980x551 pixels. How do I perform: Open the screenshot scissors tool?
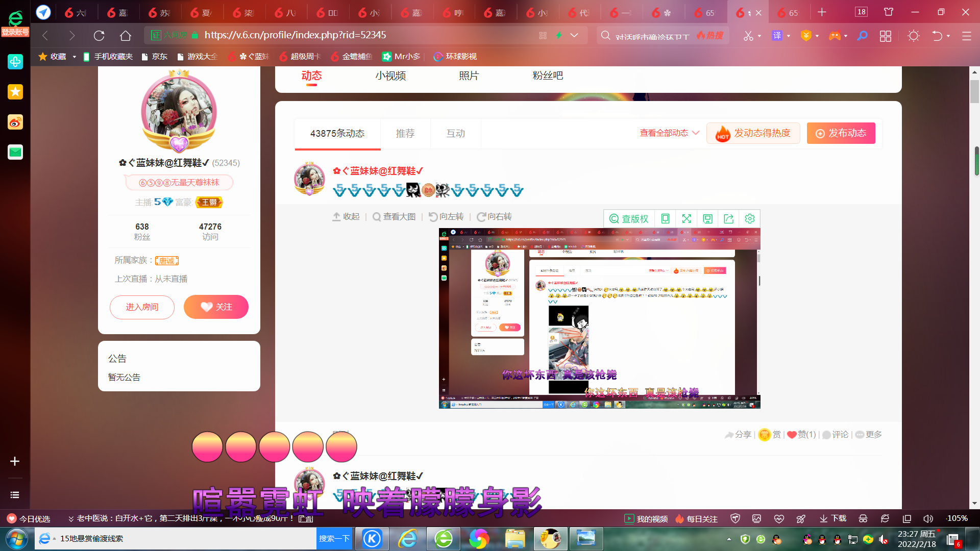[748, 36]
